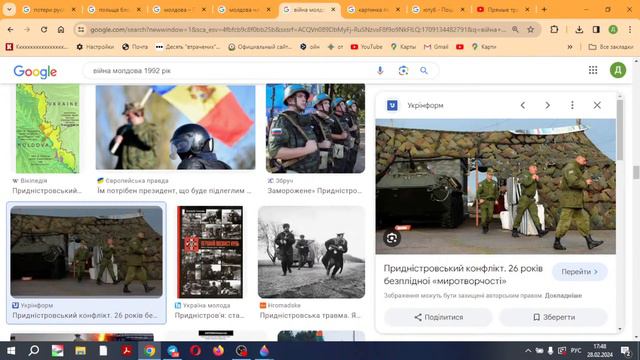Open the Windows Start menu
This screenshot has height=360, width=640.
point(11,351)
